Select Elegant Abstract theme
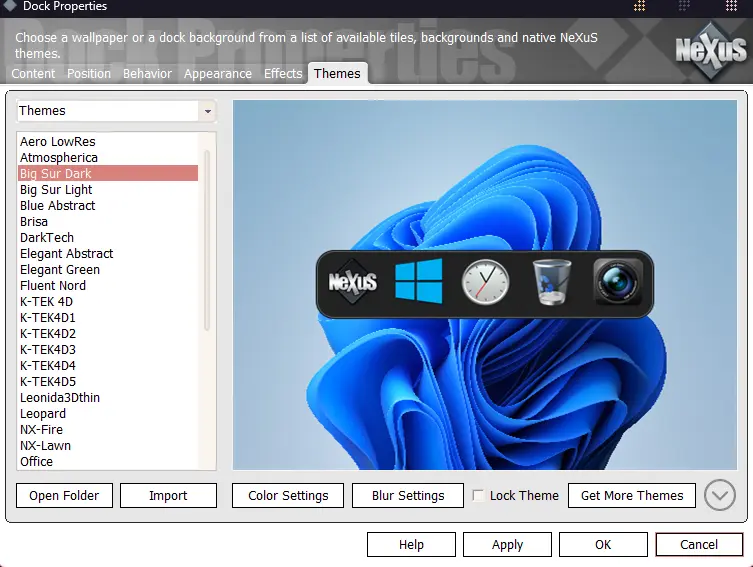Screen dimensions: 753x567 click(x=108, y=253)
